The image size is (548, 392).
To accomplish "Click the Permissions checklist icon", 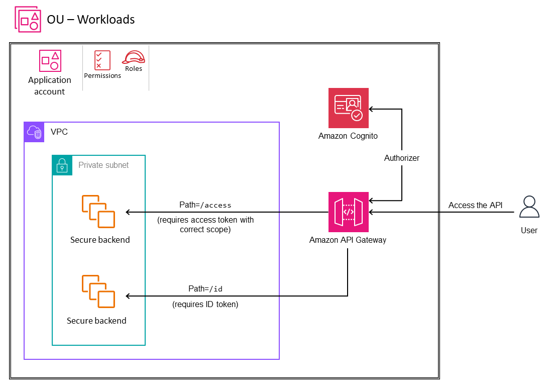I will tap(102, 60).
